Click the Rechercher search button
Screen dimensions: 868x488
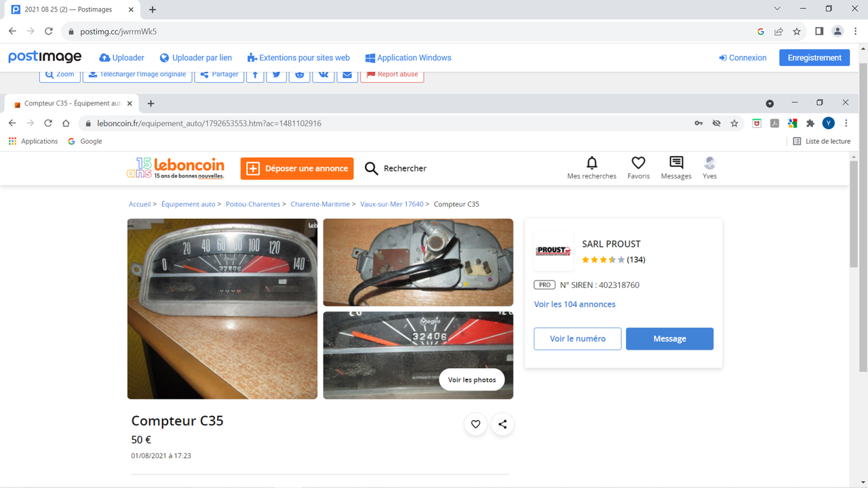(396, 168)
